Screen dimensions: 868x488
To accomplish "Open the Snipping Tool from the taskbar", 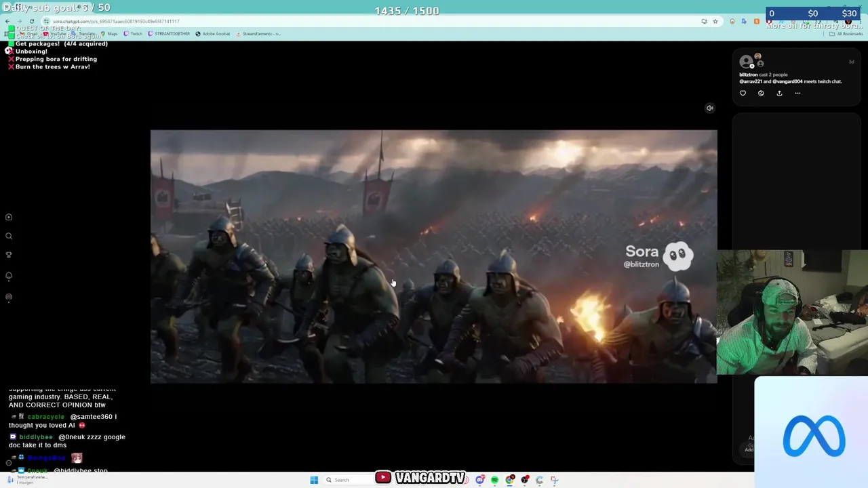I will pos(554,480).
